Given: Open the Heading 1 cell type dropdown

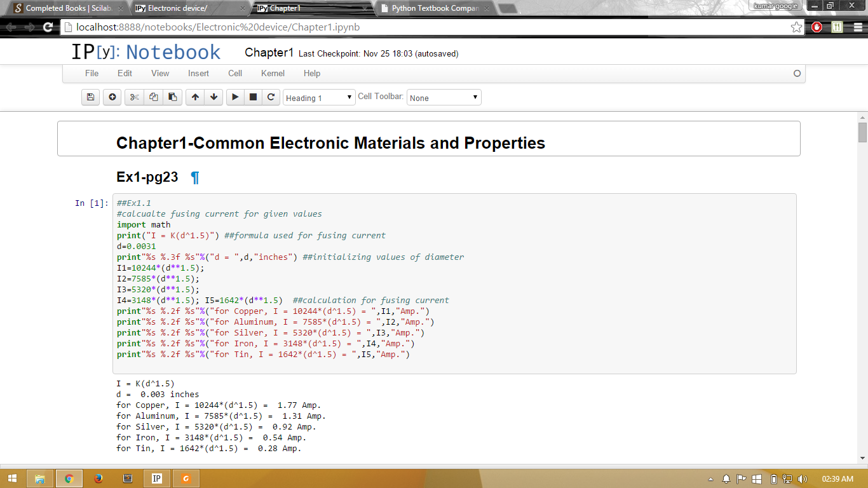Looking at the screenshot, I should pos(319,98).
